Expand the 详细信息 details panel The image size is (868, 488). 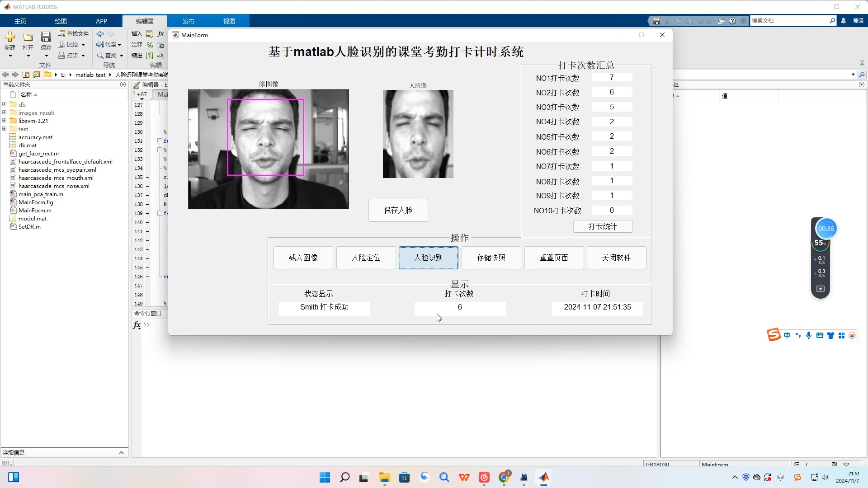coord(121,452)
